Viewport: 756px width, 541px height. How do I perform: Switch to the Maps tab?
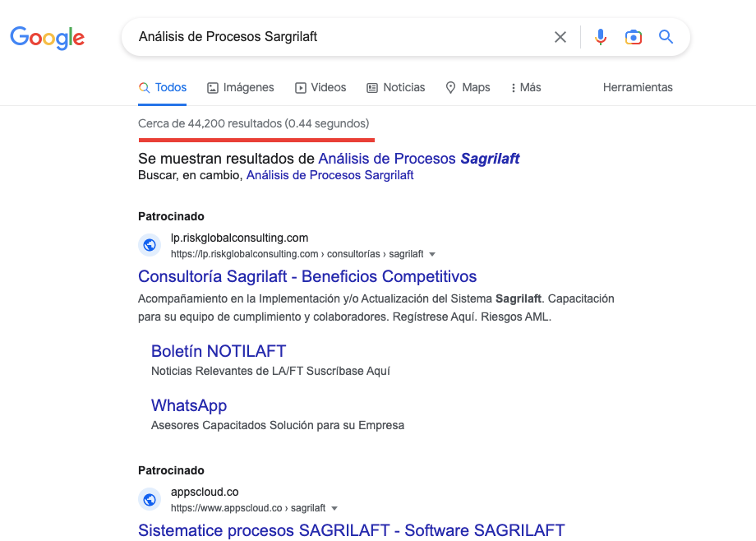[x=468, y=87]
